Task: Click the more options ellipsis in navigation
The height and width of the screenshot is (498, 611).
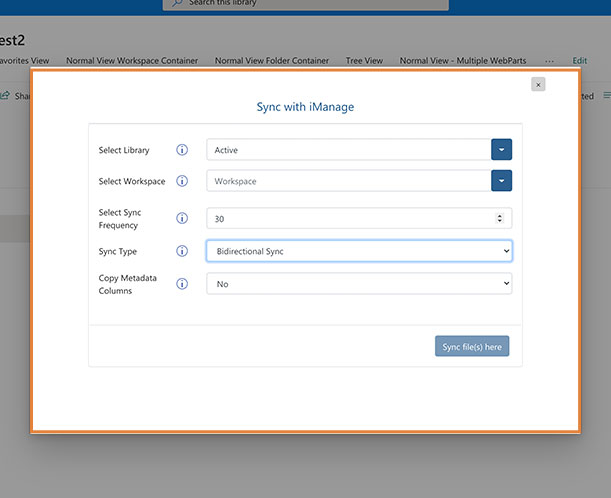Action: pyautogui.click(x=549, y=61)
